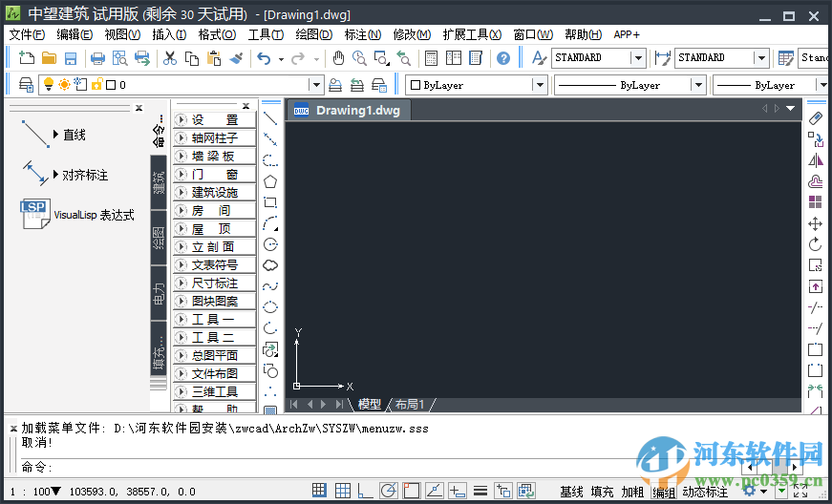
Task: Click the New drawing icon
Action: pos(26,58)
